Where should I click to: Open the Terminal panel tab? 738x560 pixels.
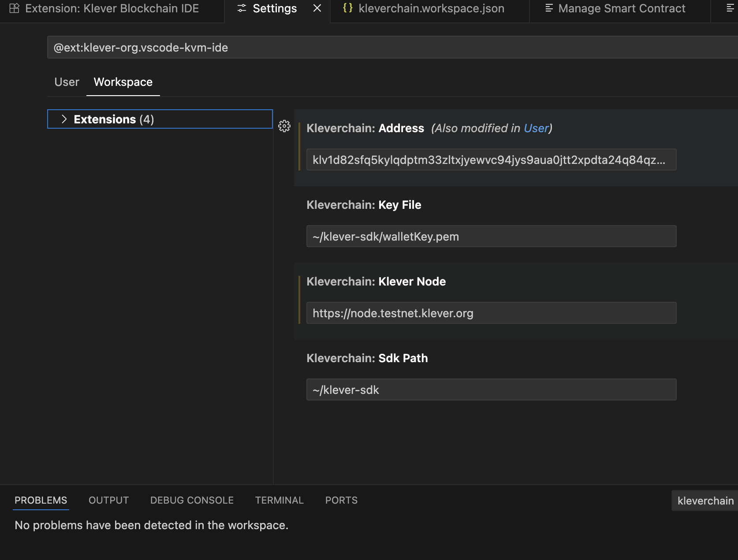tap(279, 501)
